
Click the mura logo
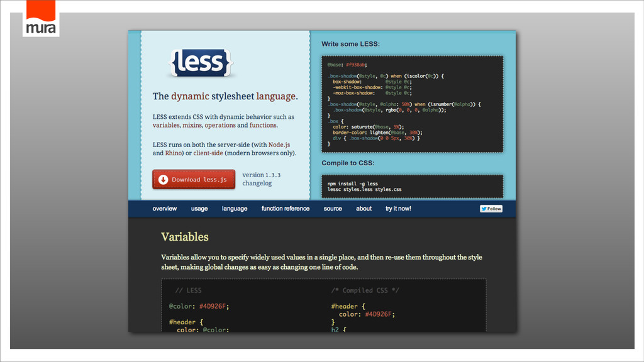tap(41, 18)
